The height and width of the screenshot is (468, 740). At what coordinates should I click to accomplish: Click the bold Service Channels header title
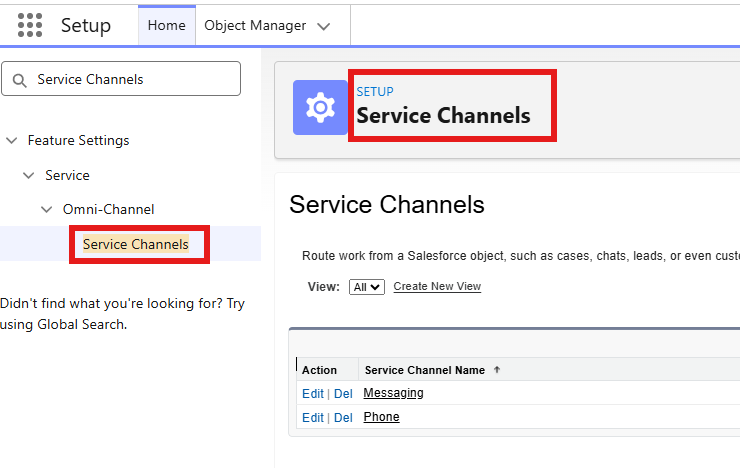[443, 116]
